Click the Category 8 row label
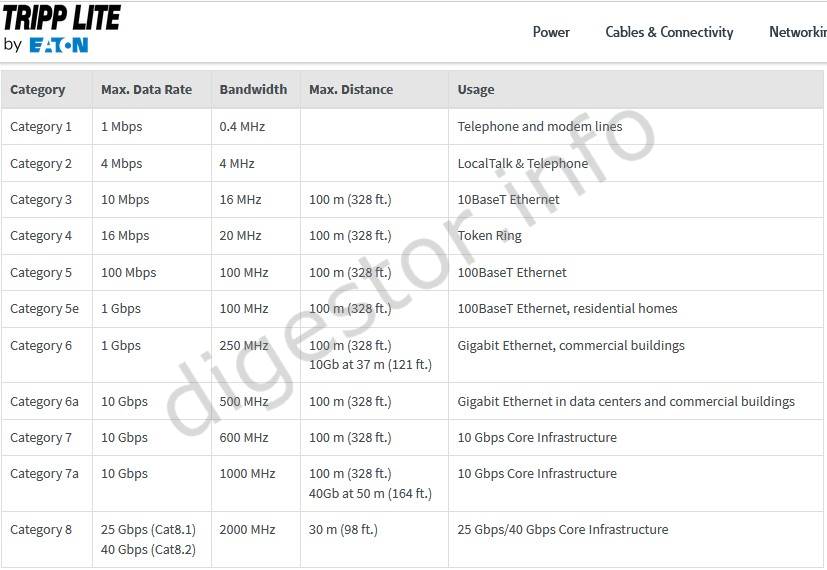The width and height of the screenshot is (827, 570). click(41, 530)
